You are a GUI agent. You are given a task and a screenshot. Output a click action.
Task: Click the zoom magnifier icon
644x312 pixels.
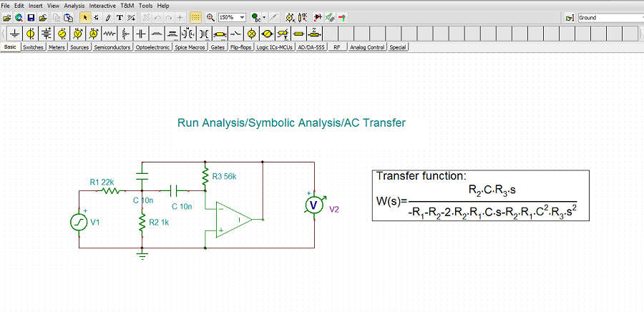click(x=210, y=17)
